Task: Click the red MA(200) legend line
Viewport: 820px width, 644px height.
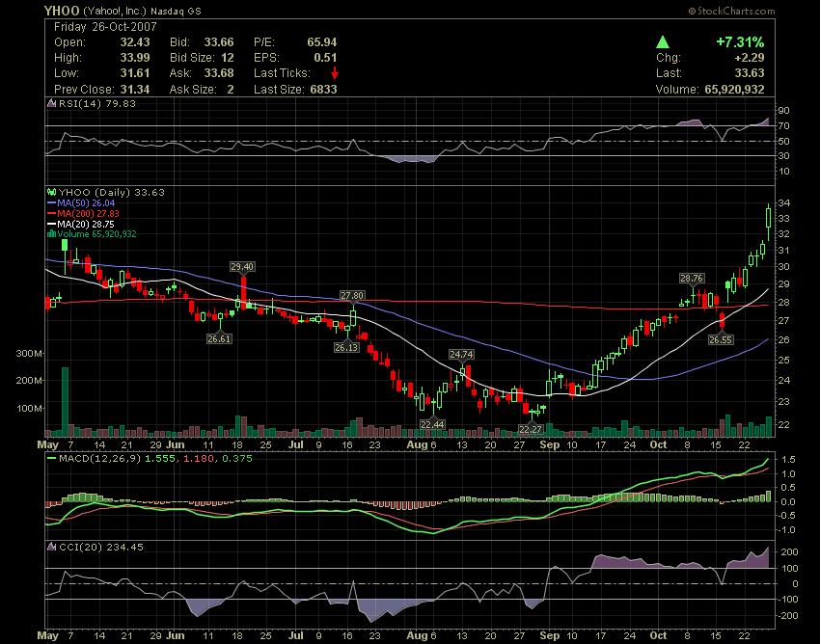Action: pos(51,213)
